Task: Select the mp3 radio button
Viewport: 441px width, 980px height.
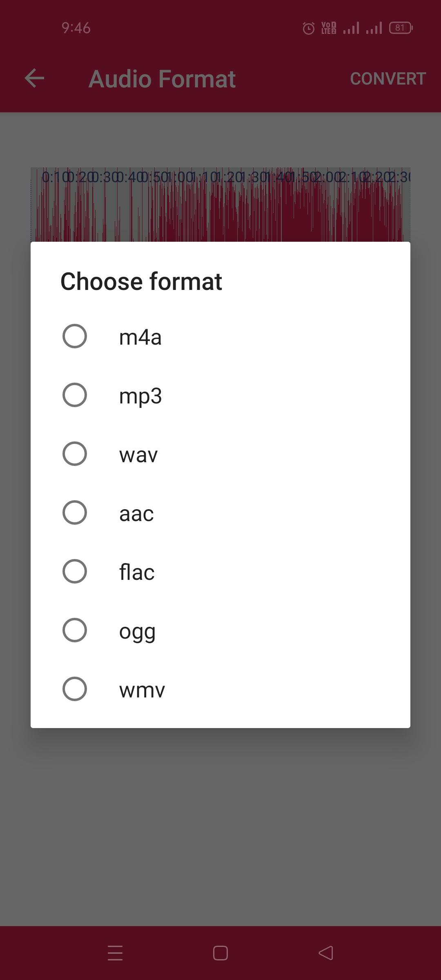Action: (75, 395)
